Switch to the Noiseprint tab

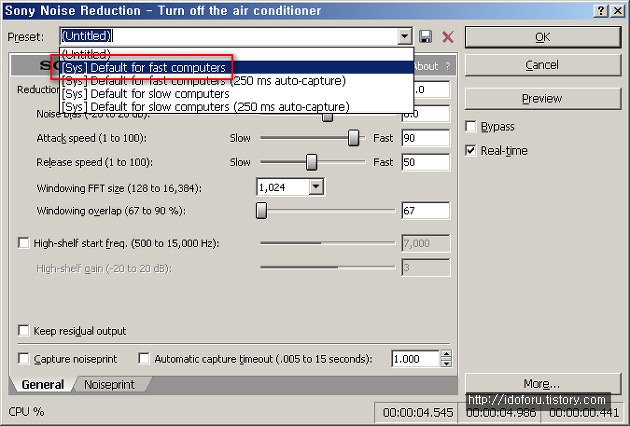pyautogui.click(x=109, y=385)
